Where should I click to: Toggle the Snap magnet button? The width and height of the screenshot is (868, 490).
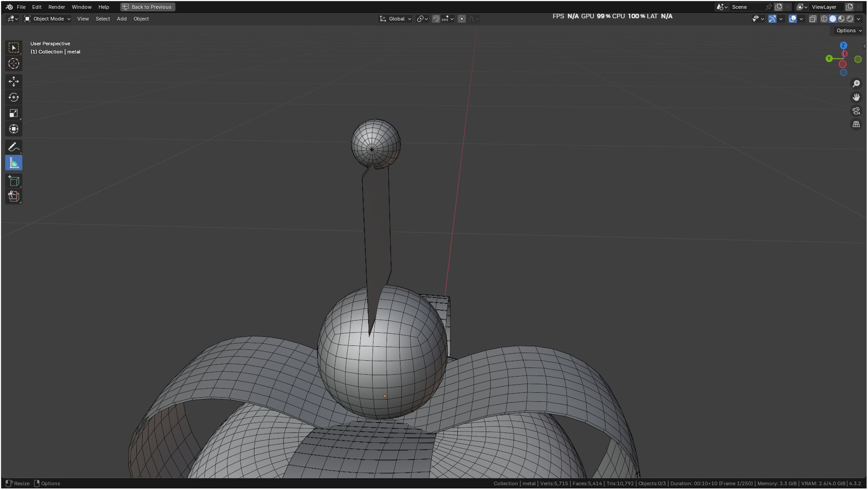[436, 19]
